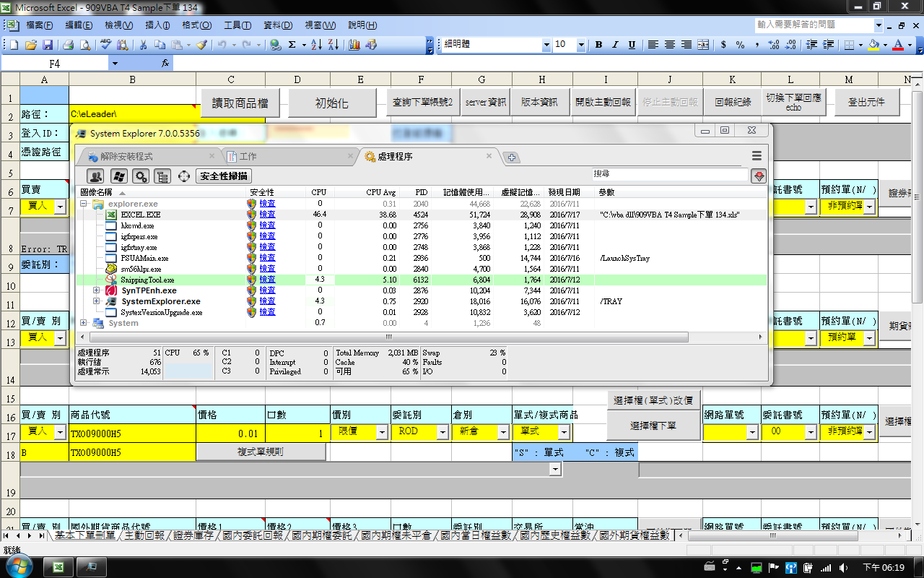Expand the SynTPEnh.exe process node
The height and width of the screenshot is (578, 924).
tap(97, 290)
